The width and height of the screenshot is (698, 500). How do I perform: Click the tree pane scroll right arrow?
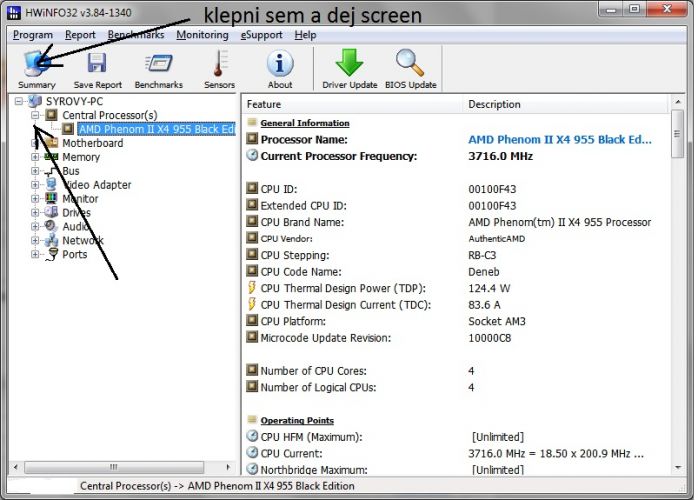click(228, 467)
